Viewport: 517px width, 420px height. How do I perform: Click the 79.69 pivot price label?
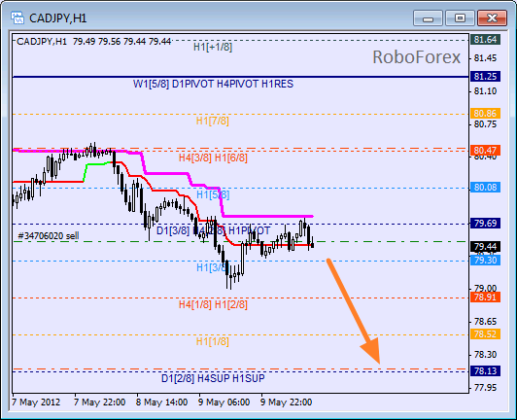[485, 224]
